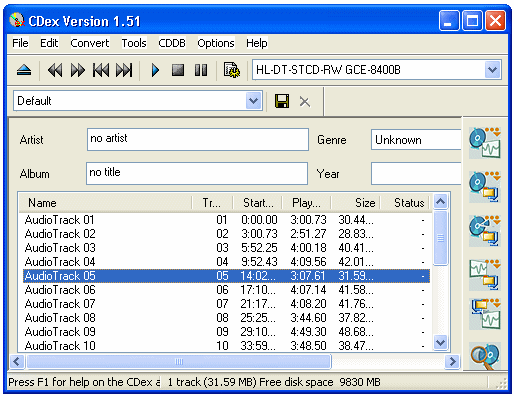The width and height of the screenshot is (514, 396).
Task: Click the vertical scrollbar thumb
Action: click(440, 238)
